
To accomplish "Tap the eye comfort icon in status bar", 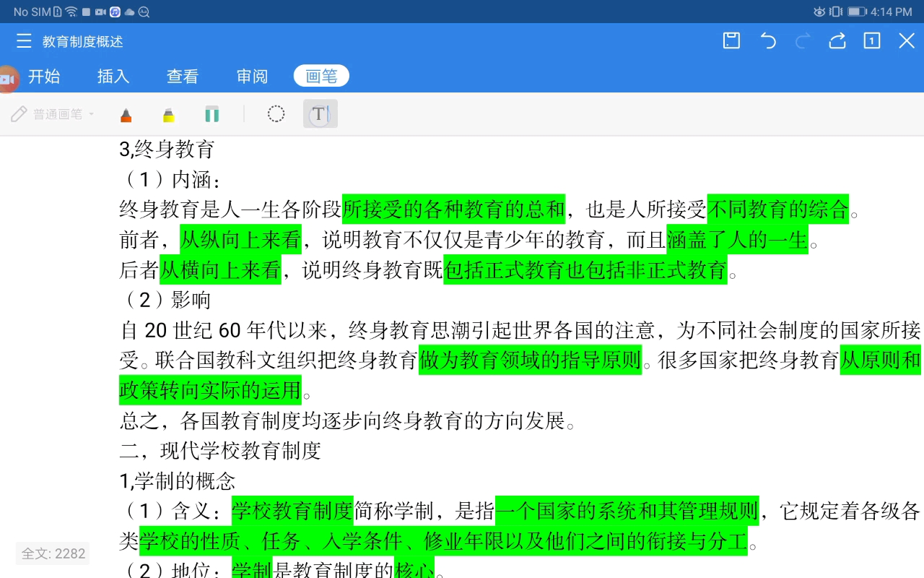I will coord(819,12).
